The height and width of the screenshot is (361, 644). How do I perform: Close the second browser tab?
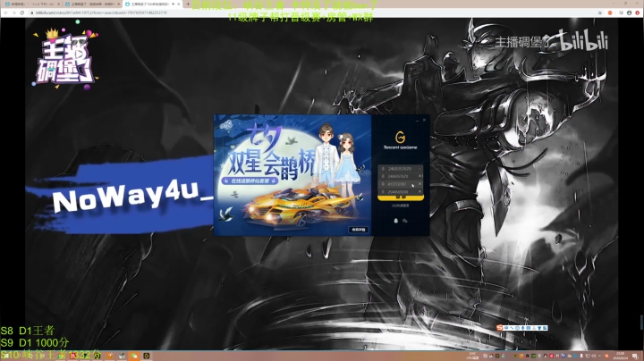tap(119, 4)
